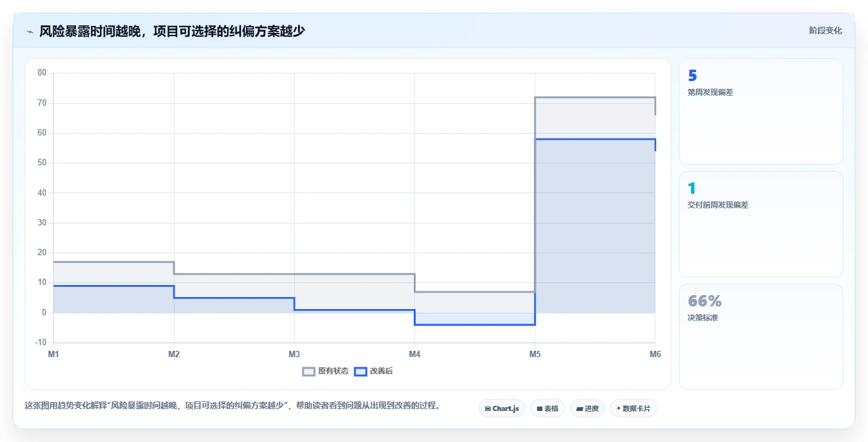
Task: Click the 50 y-axis label
Action: coord(42,163)
